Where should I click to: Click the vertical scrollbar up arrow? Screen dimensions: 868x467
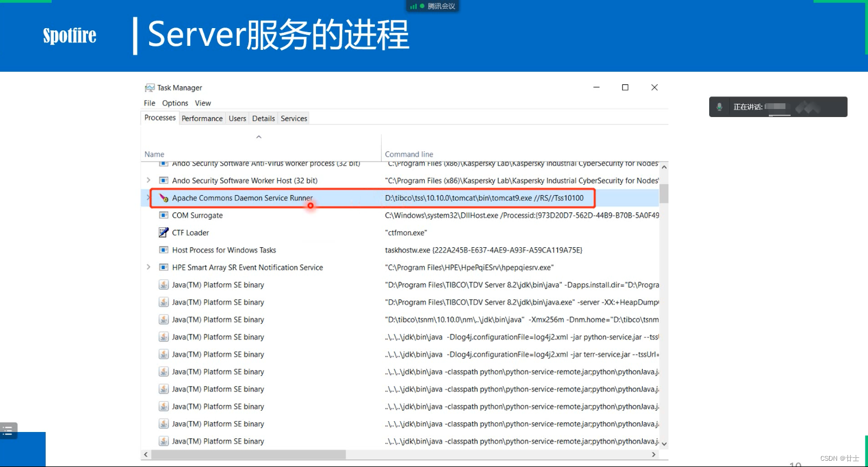[664, 167]
